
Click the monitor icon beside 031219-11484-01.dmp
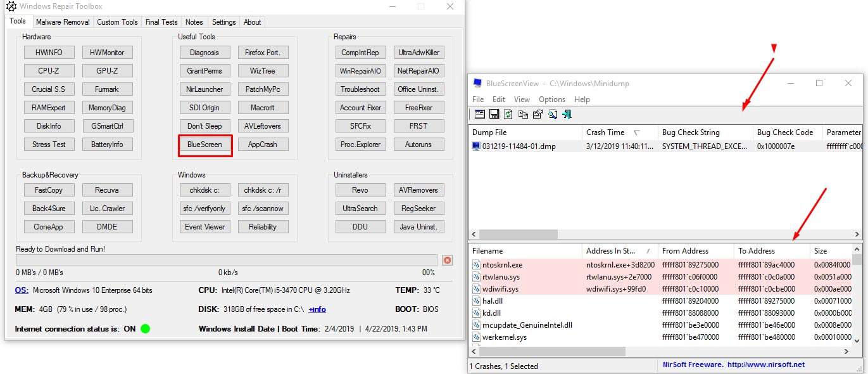476,146
